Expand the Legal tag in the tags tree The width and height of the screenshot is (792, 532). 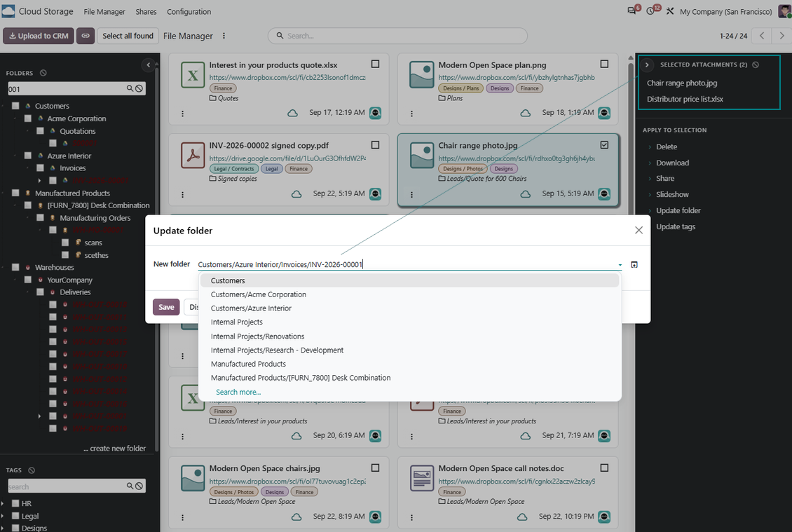point(3,516)
